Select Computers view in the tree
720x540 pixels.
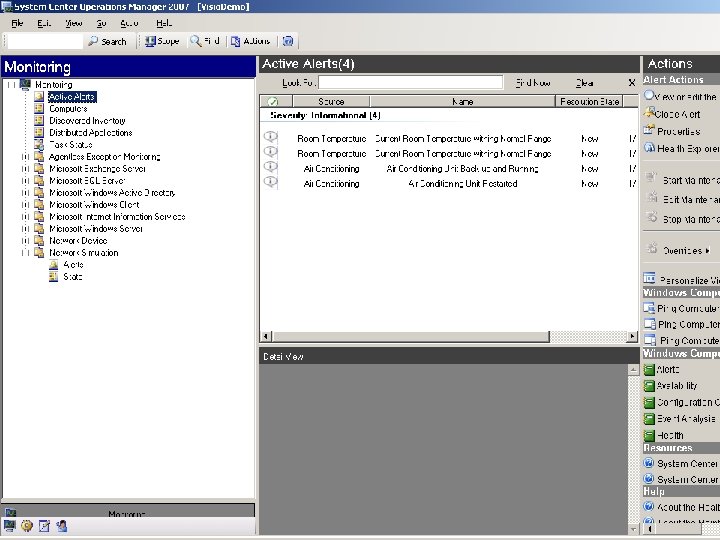(68, 109)
